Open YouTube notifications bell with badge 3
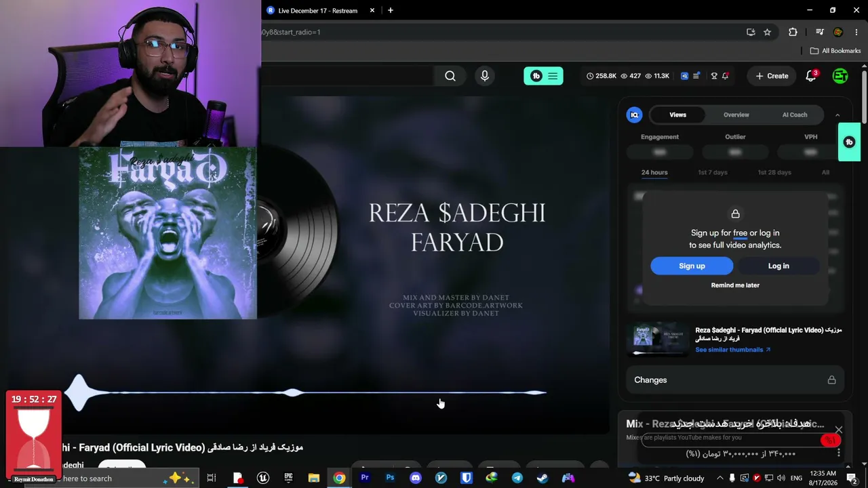This screenshot has height=488, width=868. pos(811,76)
